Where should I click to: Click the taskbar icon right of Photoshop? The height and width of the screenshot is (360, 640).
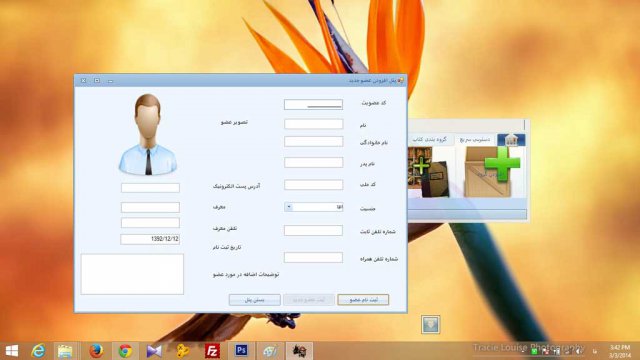270,351
